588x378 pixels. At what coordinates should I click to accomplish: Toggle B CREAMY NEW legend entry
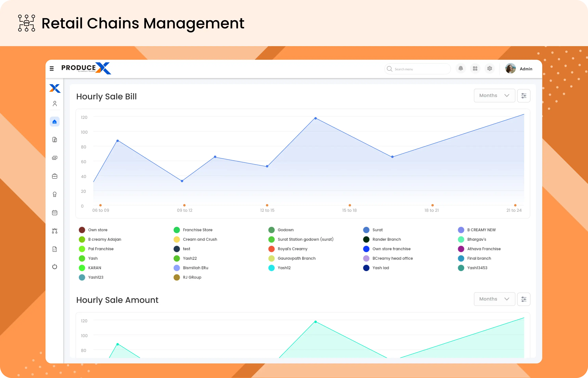(477, 230)
